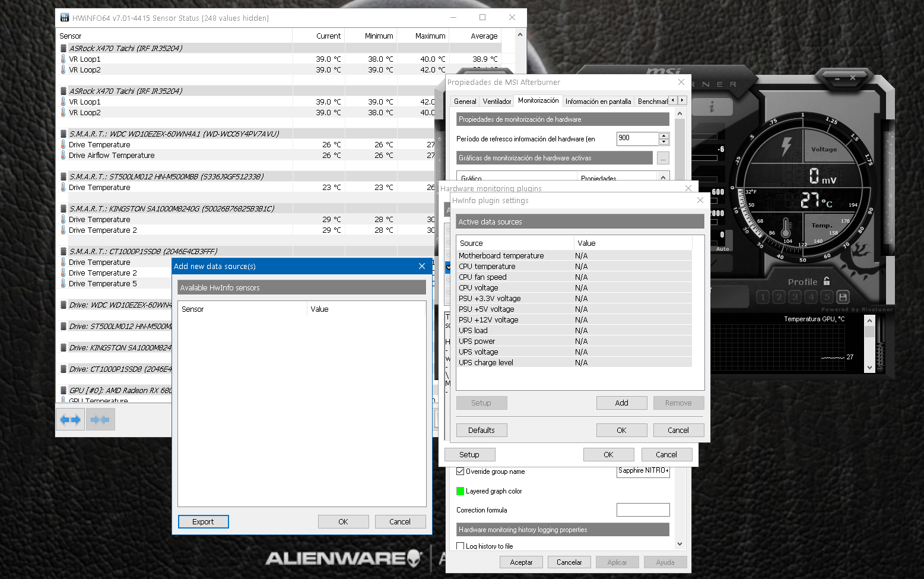Click the Correction formula input field

[643, 510]
